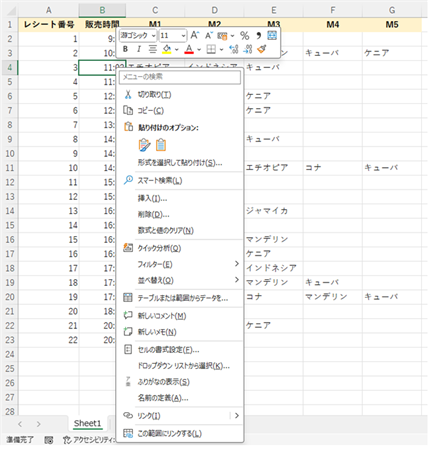This screenshot has width=431, height=449.
Task: Open the font name dropdown (游ゴシック)
Action: [x=153, y=36]
